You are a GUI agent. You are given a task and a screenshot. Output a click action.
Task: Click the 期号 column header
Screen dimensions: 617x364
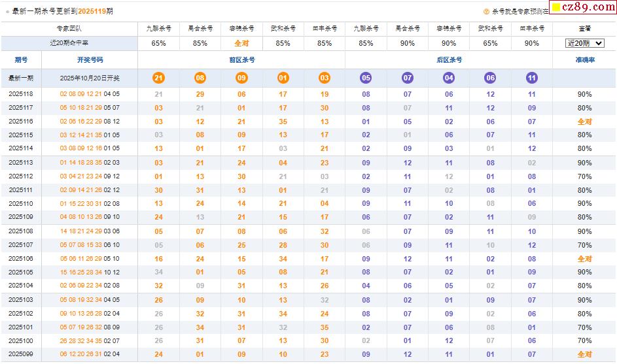(x=21, y=59)
